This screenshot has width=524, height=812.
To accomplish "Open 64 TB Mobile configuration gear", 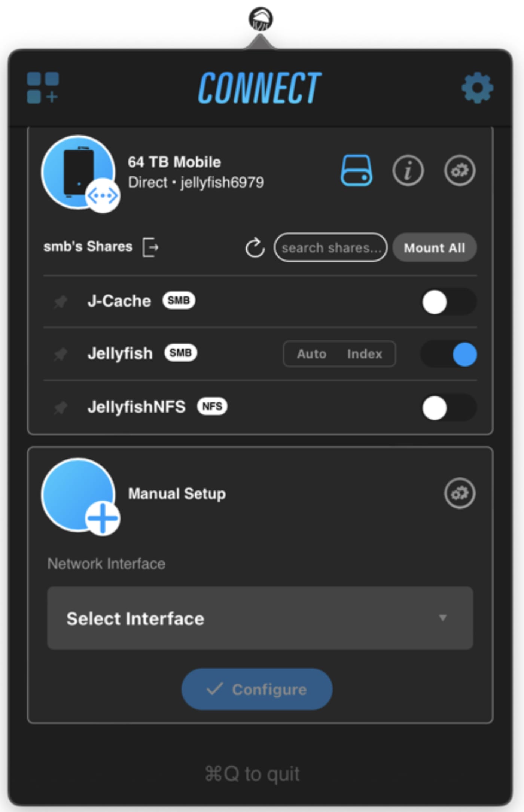I will [x=460, y=170].
